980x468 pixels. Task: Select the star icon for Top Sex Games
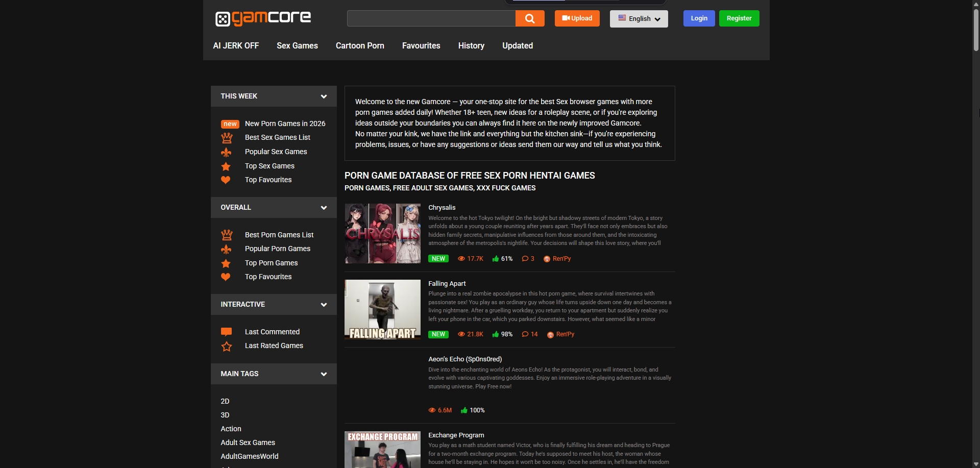click(226, 166)
